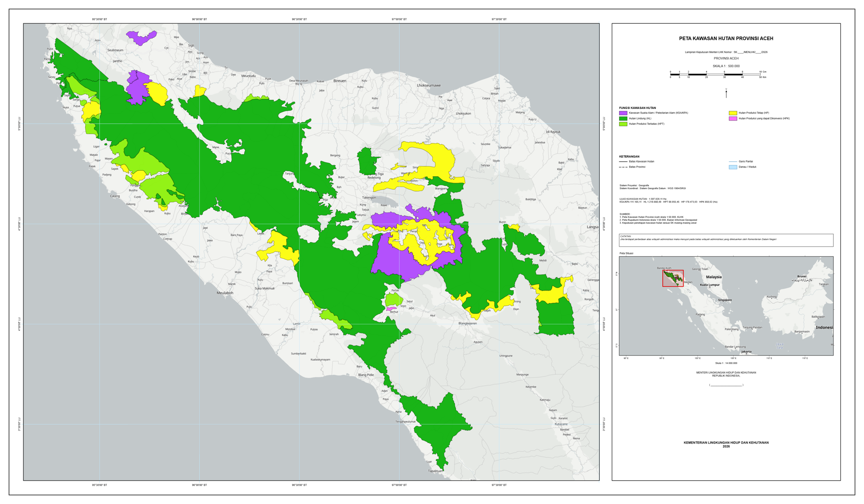Click the 'Seulimeum' town label
Viewport: 864px width, 504px height.
point(115,50)
